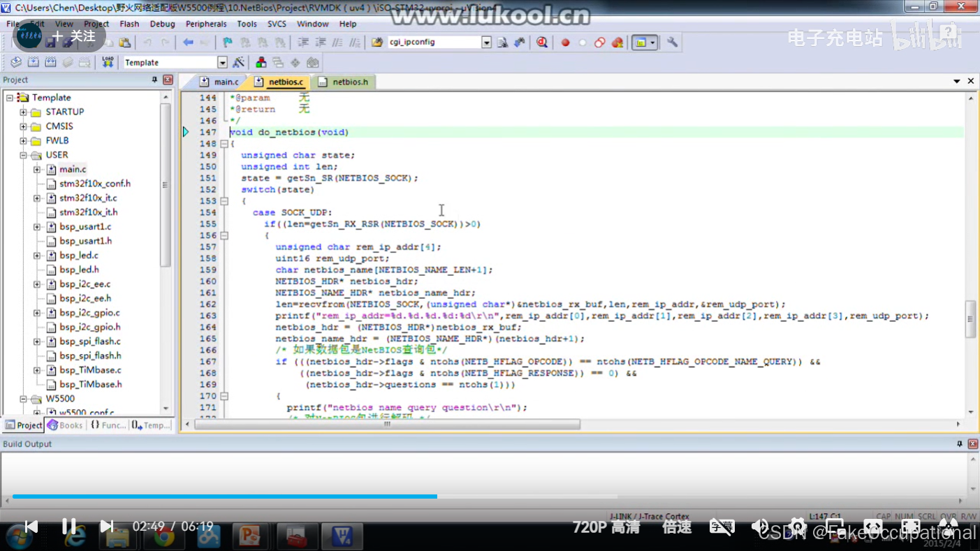The image size is (980, 551).
Task: Click the editor vertical scrollbar thumb
Action: [x=970, y=319]
